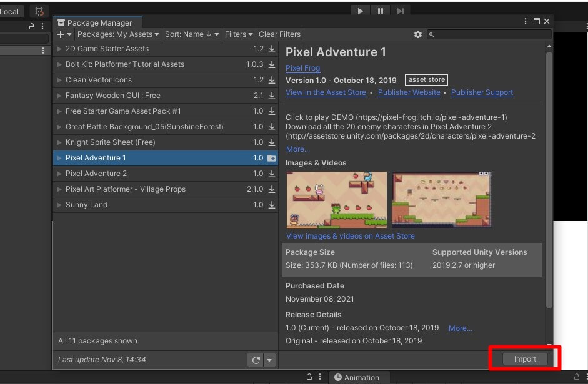Expand Bolt Kit Platformer Tutorial Assets row
The width and height of the screenshot is (588, 384).
59,64
